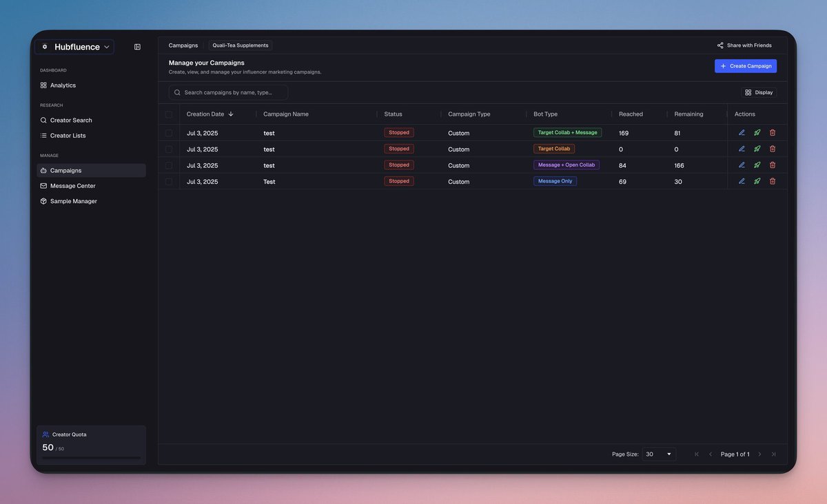Image resolution: width=827 pixels, height=504 pixels.
Task: Click the Remaining column header
Action: [689, 114]
